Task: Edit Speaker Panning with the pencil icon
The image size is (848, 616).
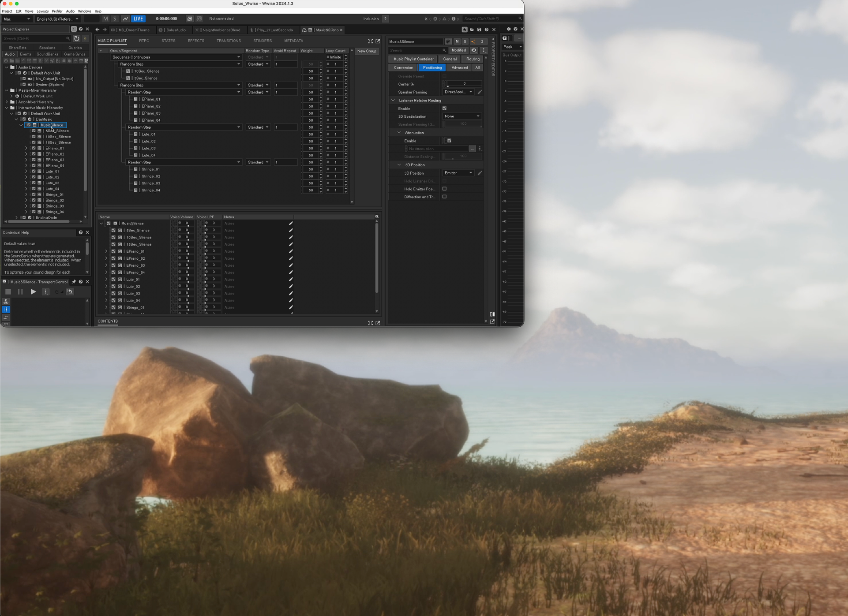Action: click(480, 92)
